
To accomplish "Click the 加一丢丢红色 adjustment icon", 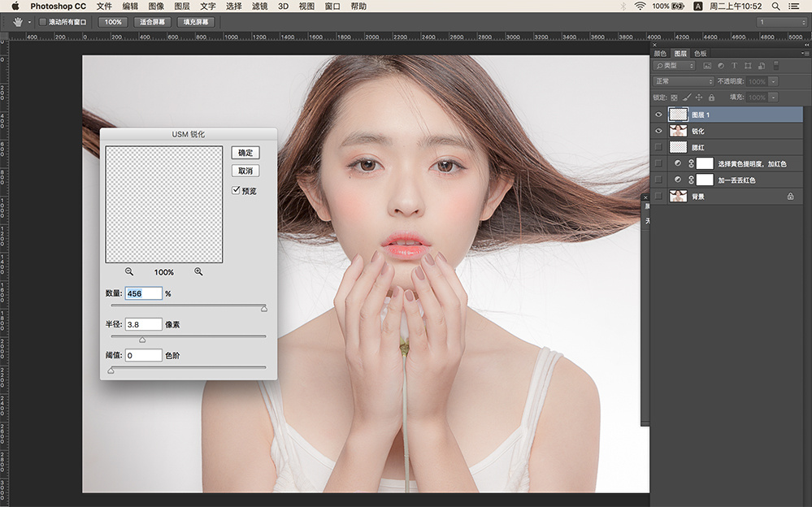I will (x=678, y=180).
